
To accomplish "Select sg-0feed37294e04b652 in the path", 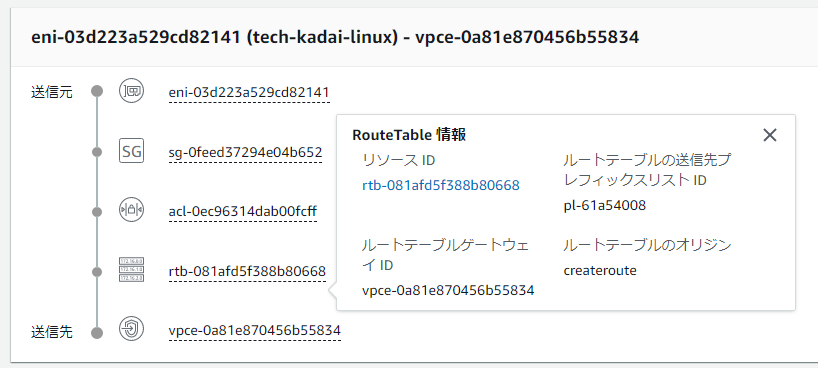I will point(245,152).
